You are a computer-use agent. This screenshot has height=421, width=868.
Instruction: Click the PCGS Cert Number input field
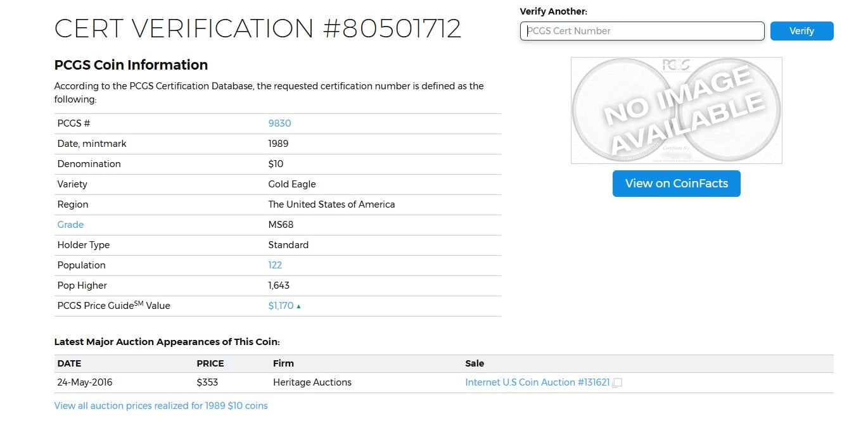click(x=642, y=31)
